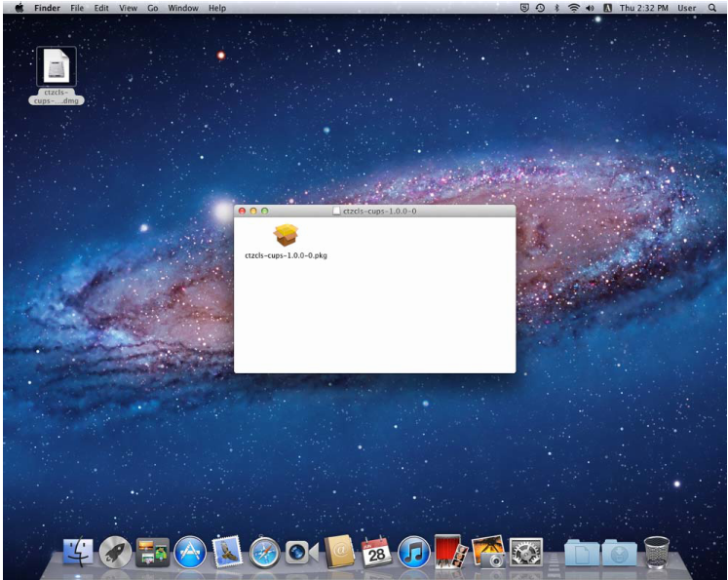Select the ctzcls-cups-1.0.0-0.pkg package icon
Viewport: 728px width, 580px height.
click(286, 235)
